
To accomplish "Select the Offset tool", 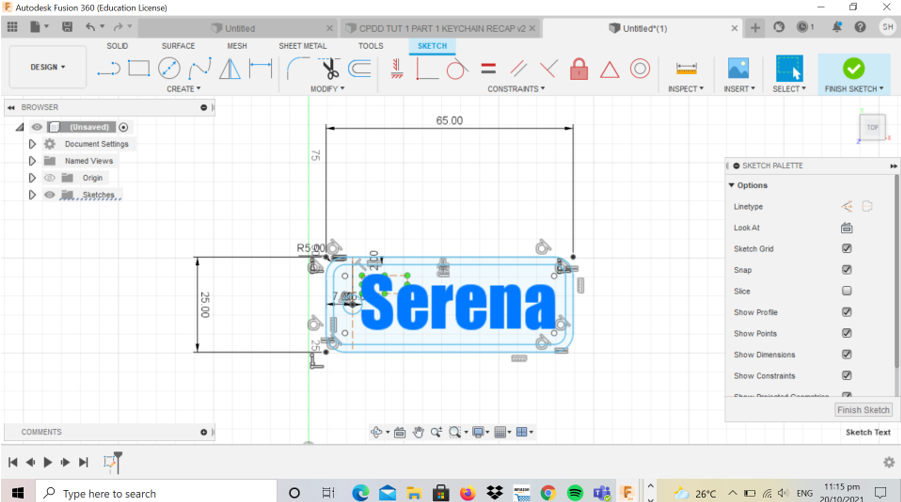I will coord(360,68).
